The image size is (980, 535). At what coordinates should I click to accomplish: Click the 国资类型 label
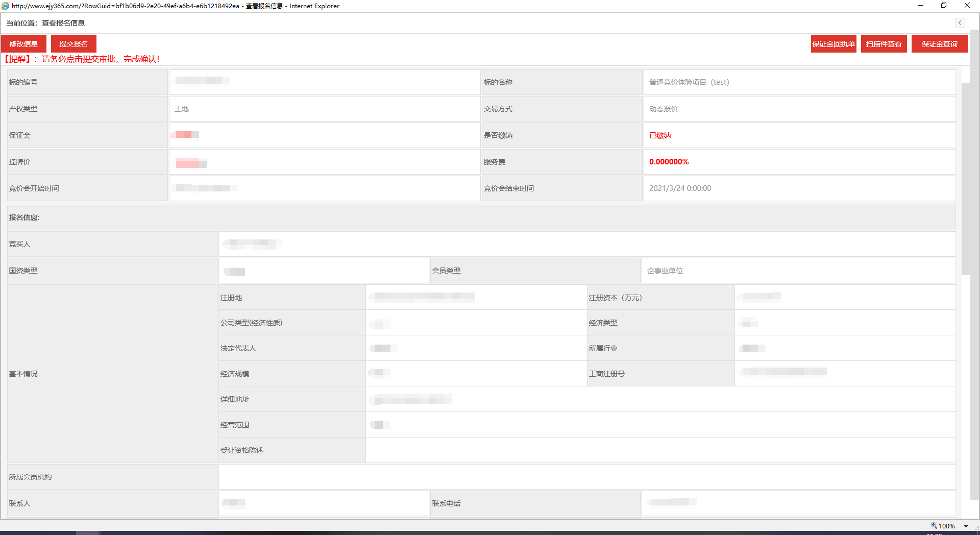(23, 271)
